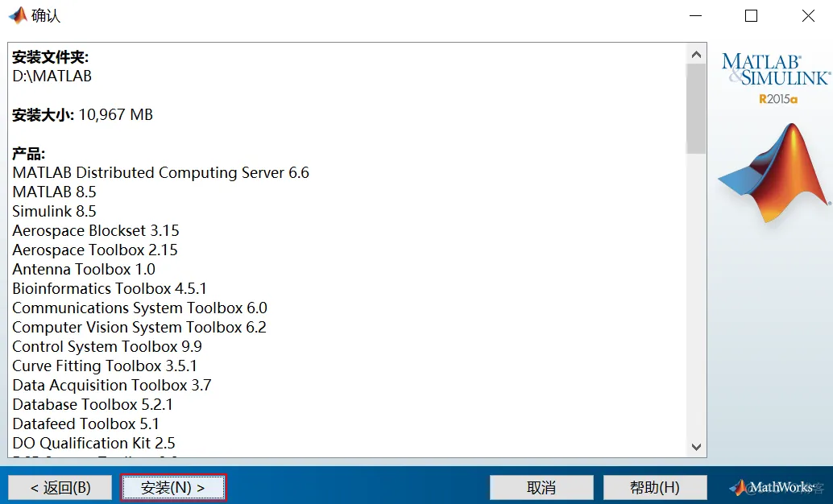This screenshot has width=833, height=504.
Task: Click the MATLAB & Simulink R2015a logo
Action: pos(776,78)
